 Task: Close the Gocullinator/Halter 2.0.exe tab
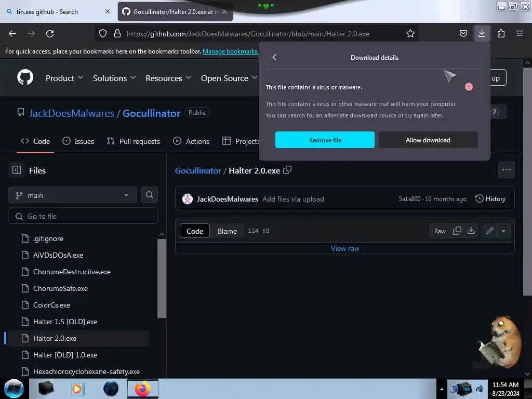click(224, 11)
